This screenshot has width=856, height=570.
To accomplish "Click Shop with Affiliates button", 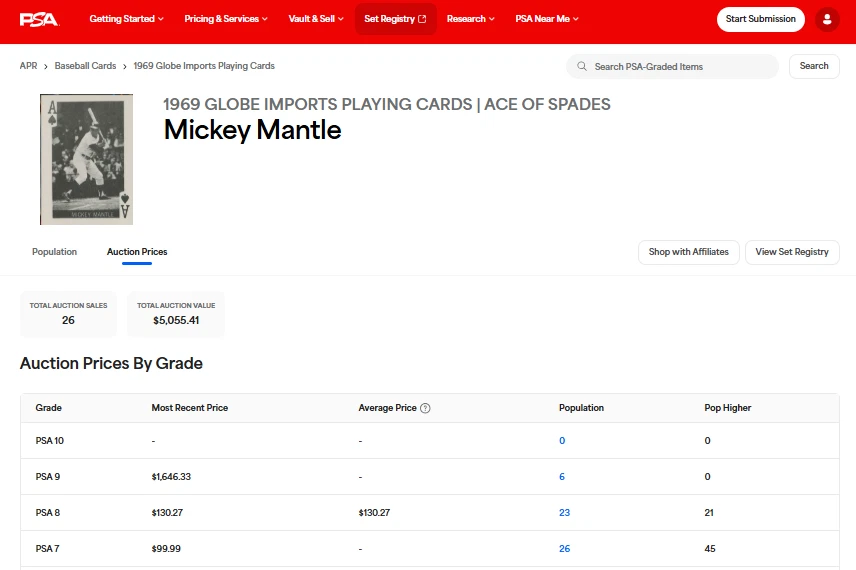I will click(688, 252).
